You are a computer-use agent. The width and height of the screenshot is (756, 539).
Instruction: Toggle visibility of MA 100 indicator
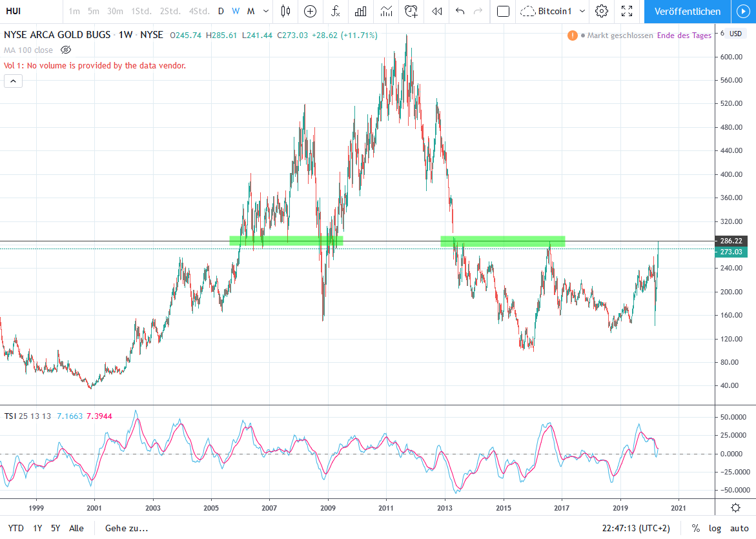point(66,50)
